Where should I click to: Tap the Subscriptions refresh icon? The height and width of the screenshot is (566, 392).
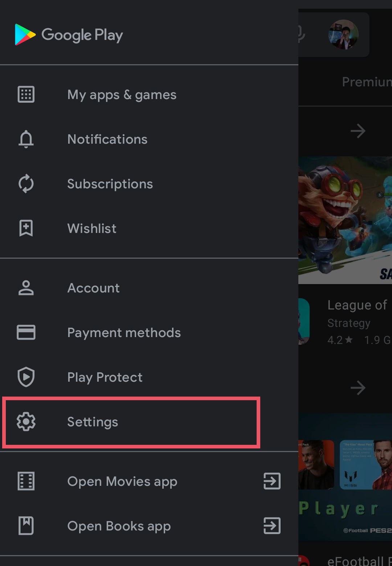click(x=26, y=184)
